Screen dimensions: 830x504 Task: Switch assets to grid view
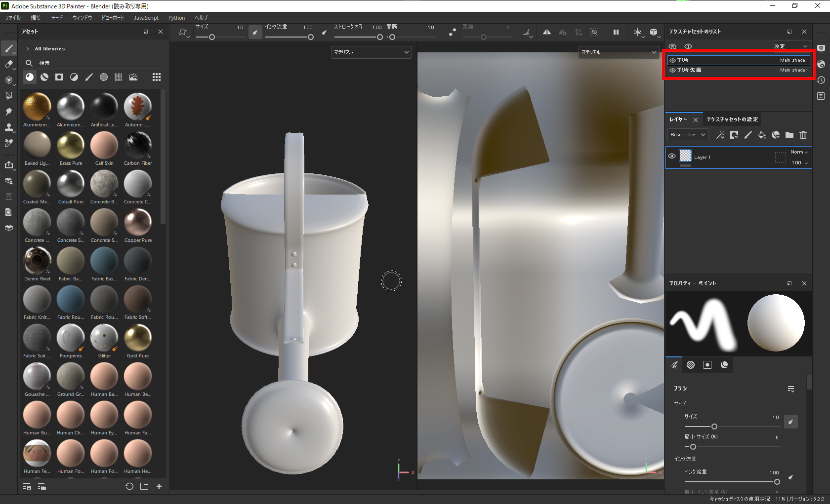pos(157,77)
